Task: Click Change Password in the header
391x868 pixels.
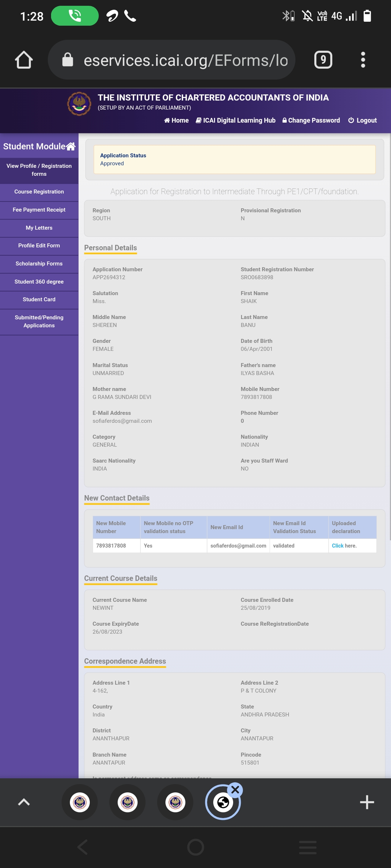Action: tap(311, 120)
